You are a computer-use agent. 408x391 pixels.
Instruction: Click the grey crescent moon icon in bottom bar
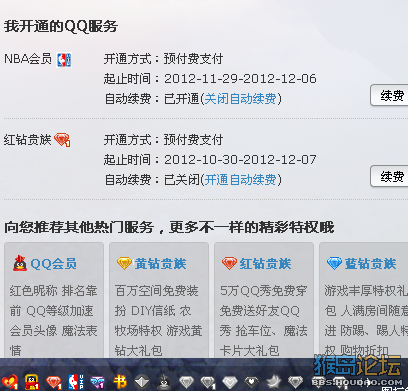pos(274,382)
